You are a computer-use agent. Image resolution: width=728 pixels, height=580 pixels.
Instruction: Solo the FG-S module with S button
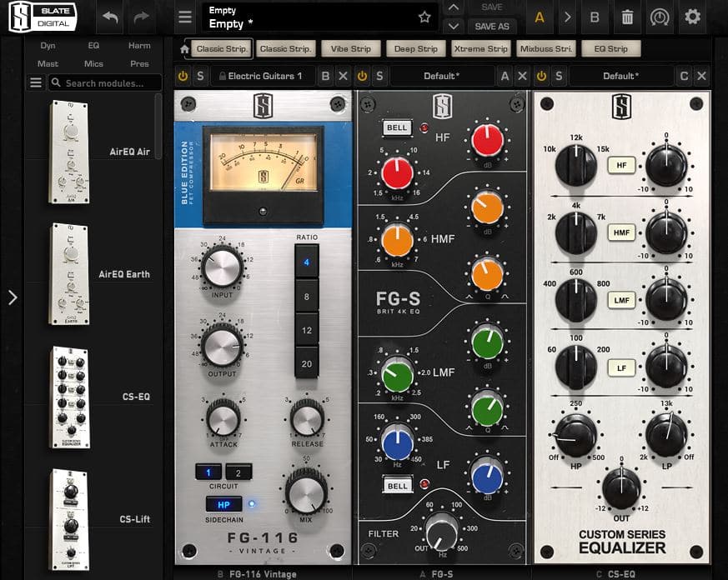click(x=379, y=76)
